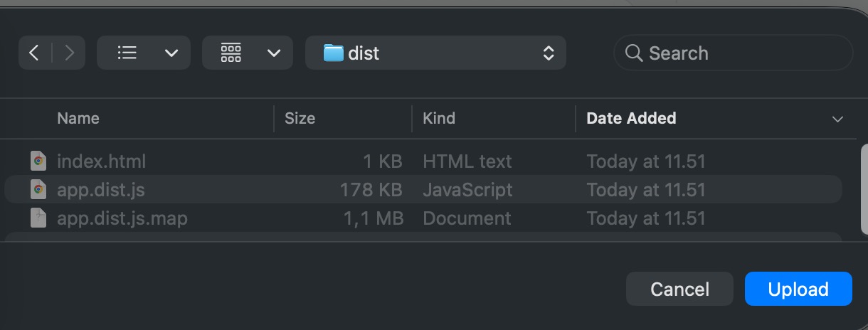This screenshot has width=868, height=330.
Task: Click the magnifying glass search icon
Action: click(x=633, y=53)
